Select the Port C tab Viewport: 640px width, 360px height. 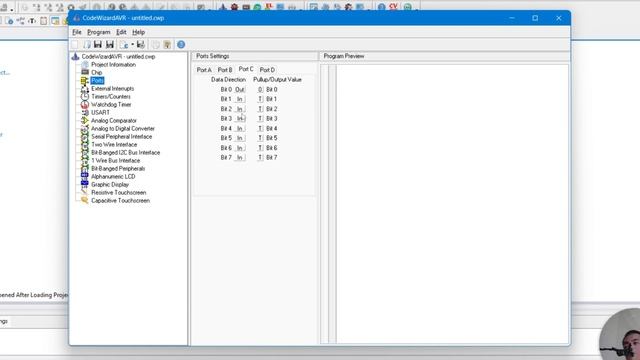tap(246, 69)
